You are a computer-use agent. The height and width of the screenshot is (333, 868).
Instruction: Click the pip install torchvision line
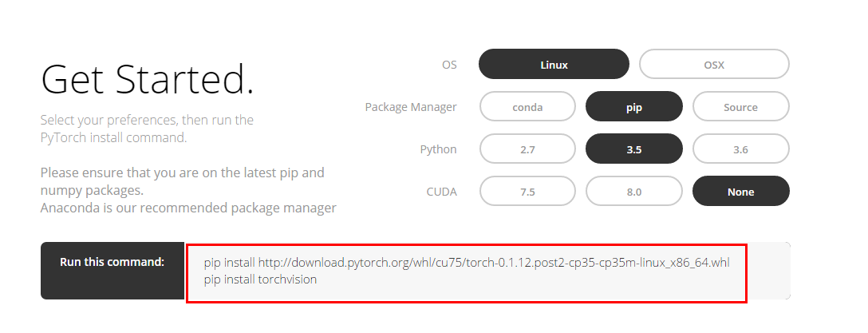tap(260, 279)
